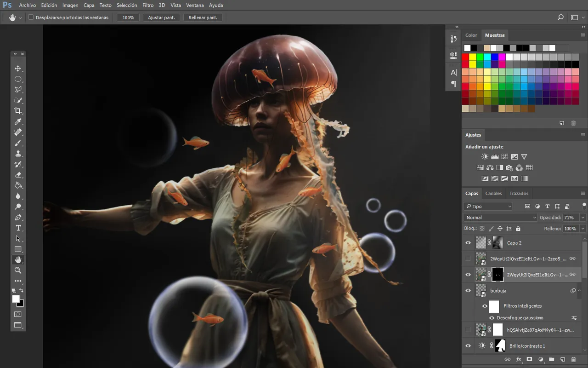Screen dimensions: 588x368
Task: Open layer styles fx menu
Action: (x=519, y=359)
